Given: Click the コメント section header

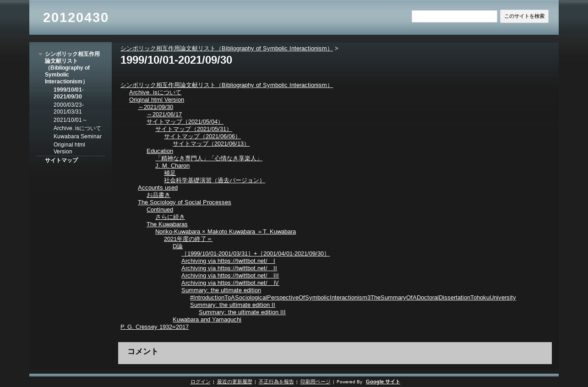Looking at the screenshot, I should pos(143,351).
